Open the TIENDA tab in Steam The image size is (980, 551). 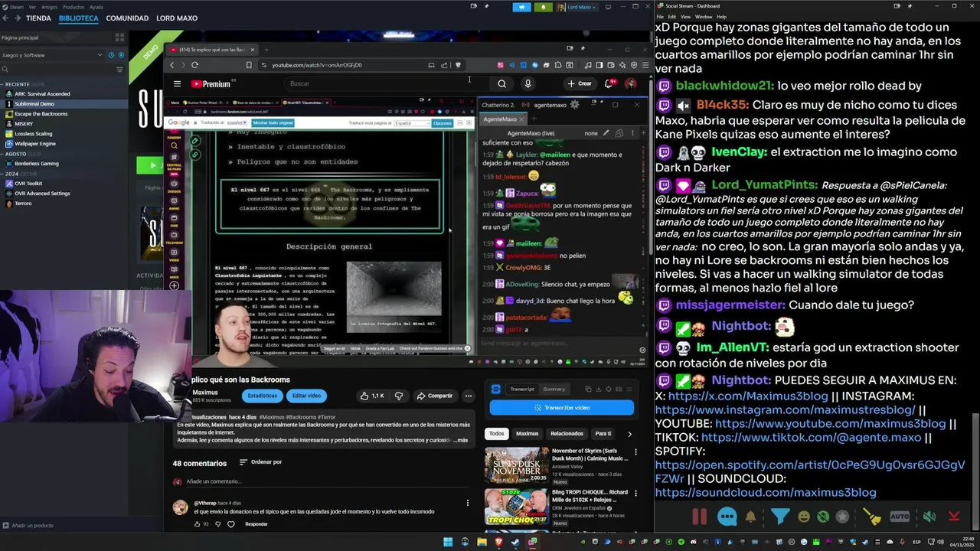pyautogui.click(x=38, y=18)
